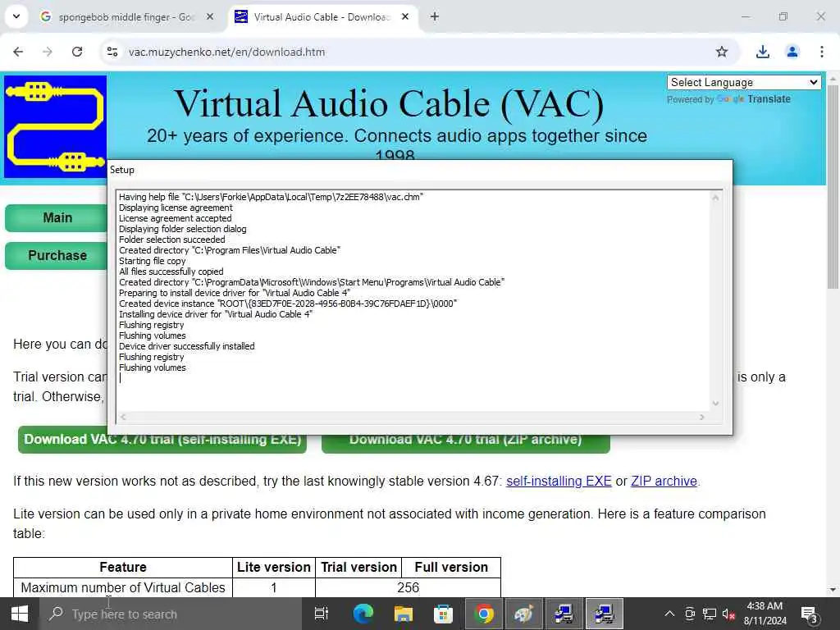The image size is (840, 630).
Task: Click the web page vertical scrollbar thumb
Action: click(x=833, y=188)
